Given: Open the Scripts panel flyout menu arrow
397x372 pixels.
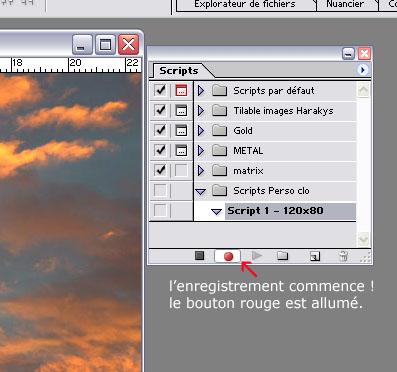Looking at the screenshot, I should pyautogui.click(x=363, y=70).
